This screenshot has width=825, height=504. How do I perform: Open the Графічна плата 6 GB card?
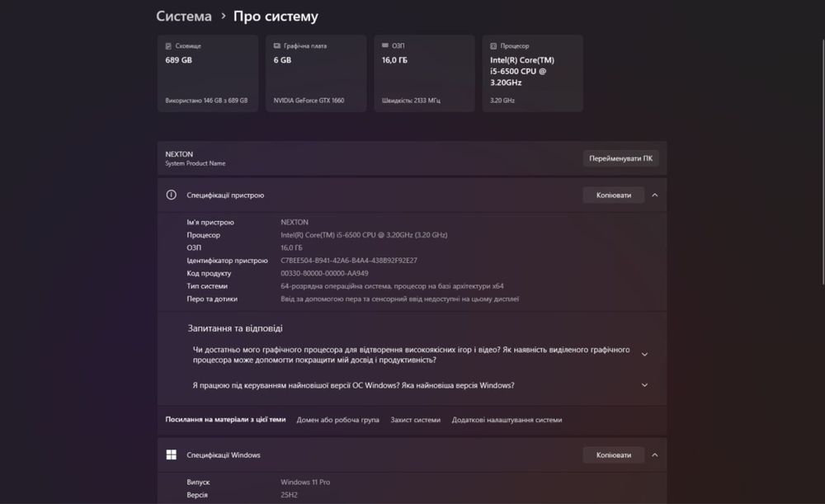[316, 73]
